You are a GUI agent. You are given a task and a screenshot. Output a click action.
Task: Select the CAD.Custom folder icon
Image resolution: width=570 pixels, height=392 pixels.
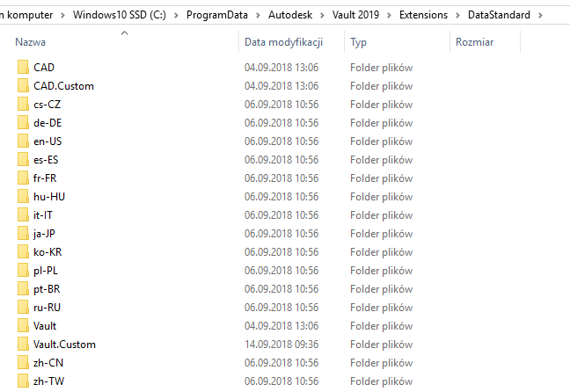(x=23, y=86)
